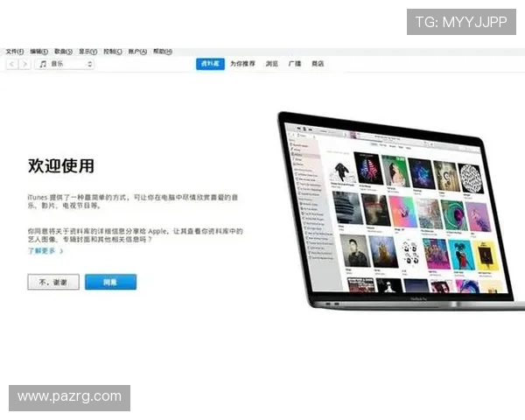This screenshot has height=420, width=525.
Task: Go back with the left arrow button
Action: [x=12, y=64]
